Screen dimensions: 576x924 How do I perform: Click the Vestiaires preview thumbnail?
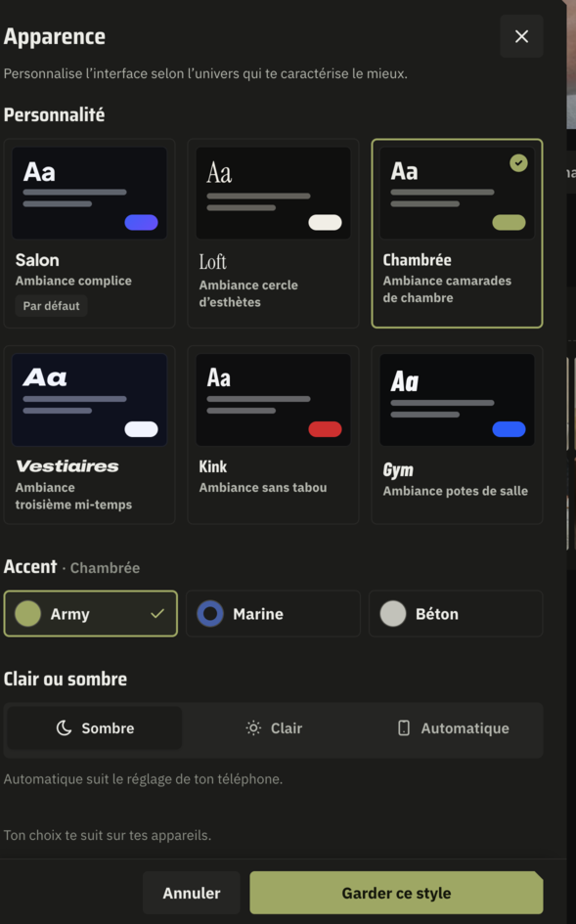pos(90,400)
